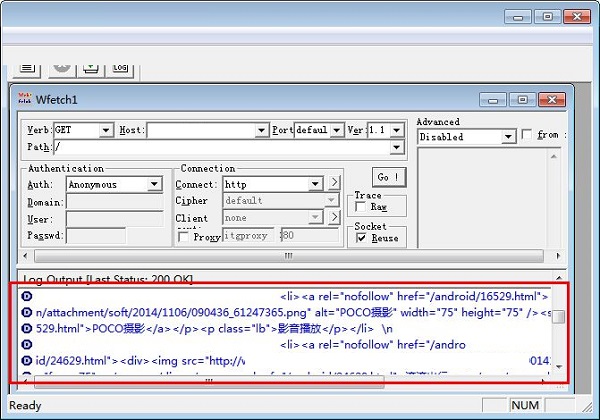Enable the Proxy checkbox
This screenshot has width=600, height=420.
[x=183, y=237]
